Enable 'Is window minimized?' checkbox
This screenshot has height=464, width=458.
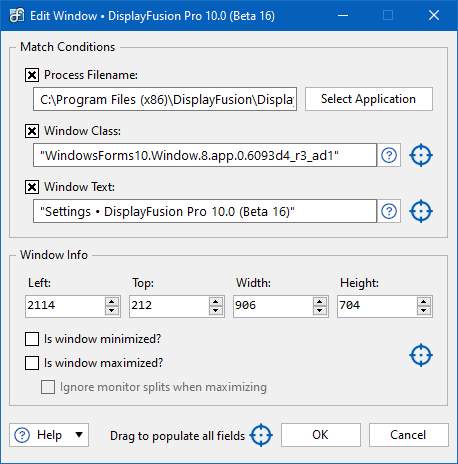coord(32,339)
